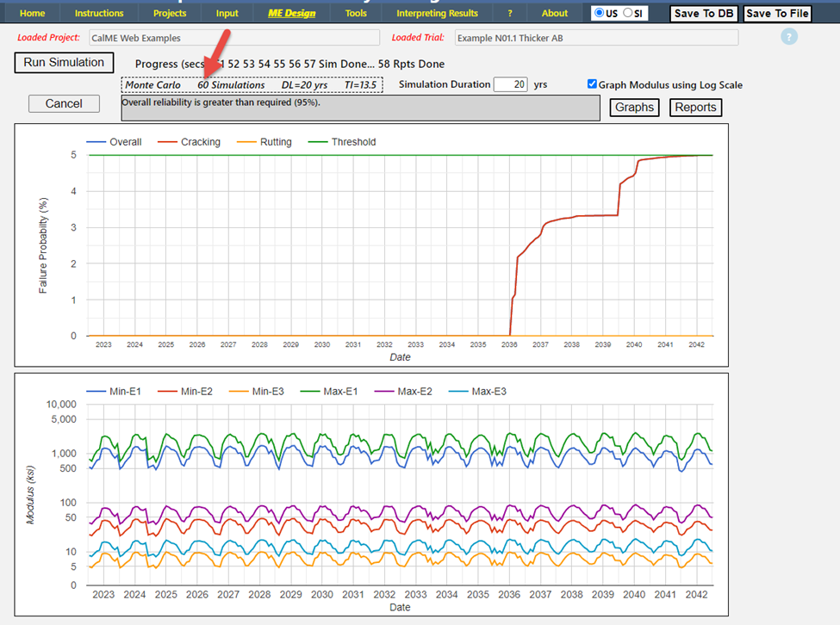
Task: Toggle the Cracking series in chart legend
Action: coord(190,142)
